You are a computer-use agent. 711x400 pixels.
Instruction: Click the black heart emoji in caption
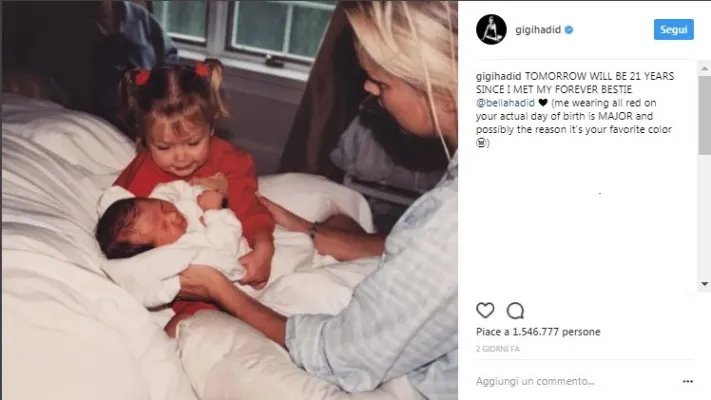pyautogui.click(x=543, y=103)
